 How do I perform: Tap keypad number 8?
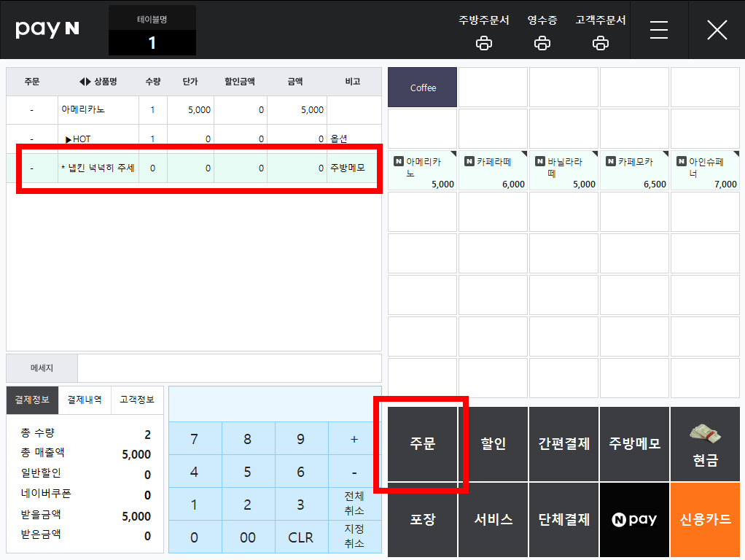pos(248,439)
